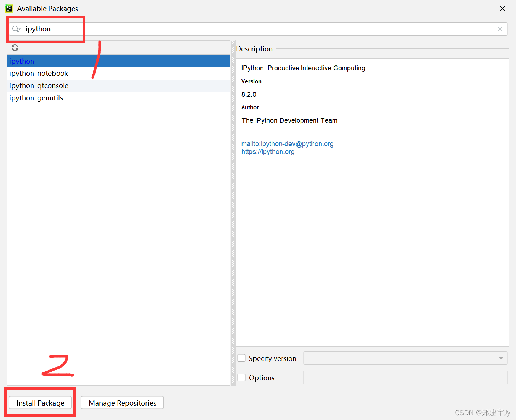The height and width of the screenshot is (420, 516).
Task: Click 'The IPython Development Team' text
Action: pos(289,120)
